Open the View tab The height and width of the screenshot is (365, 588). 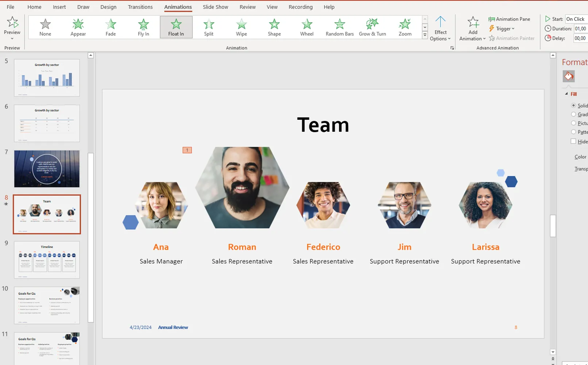(x=272, y=7)
